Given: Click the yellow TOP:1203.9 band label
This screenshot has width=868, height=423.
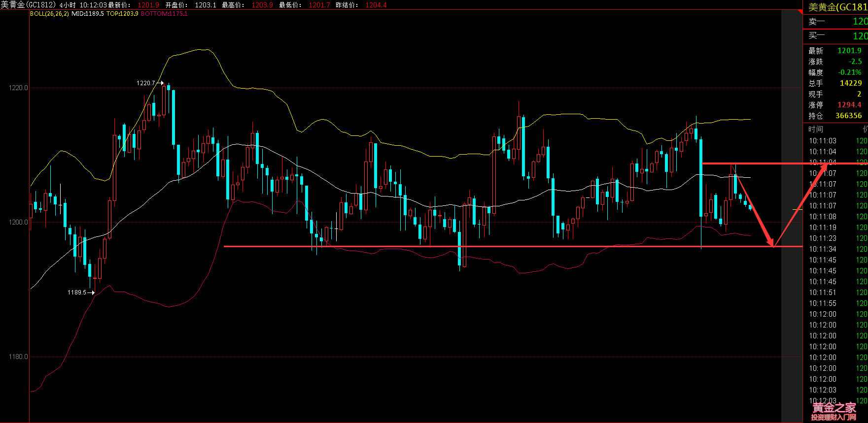Looking at the screenshot, I should (122, 14).
